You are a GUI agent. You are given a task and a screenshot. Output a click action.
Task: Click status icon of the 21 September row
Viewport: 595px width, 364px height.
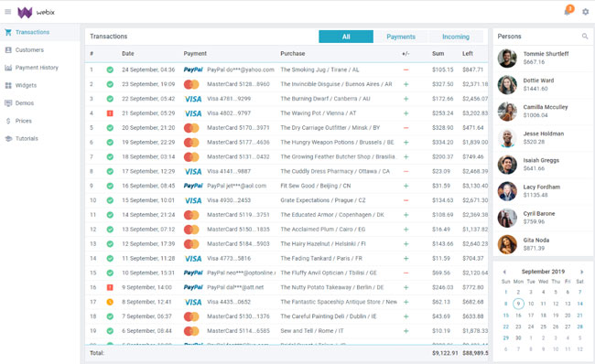click(x=110, y=113)
